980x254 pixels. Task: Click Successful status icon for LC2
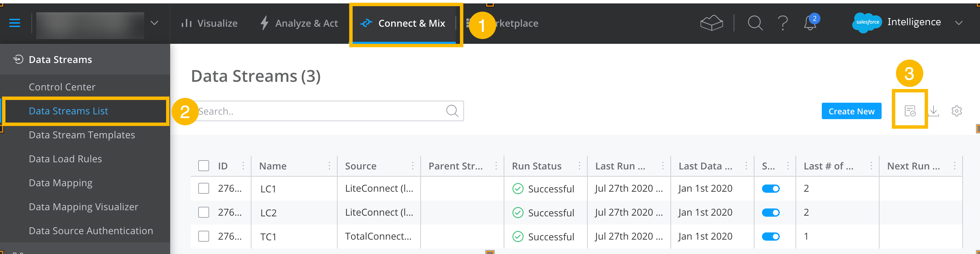(518, 213)
